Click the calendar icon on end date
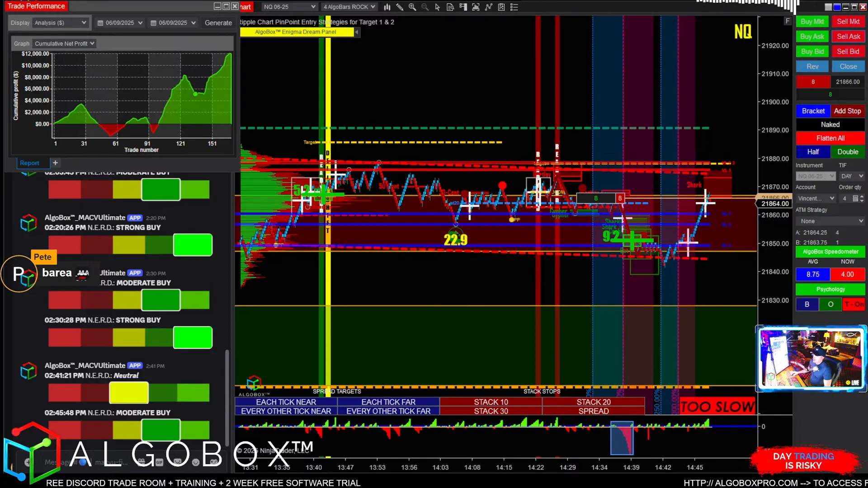 click(x=153, y=23)
